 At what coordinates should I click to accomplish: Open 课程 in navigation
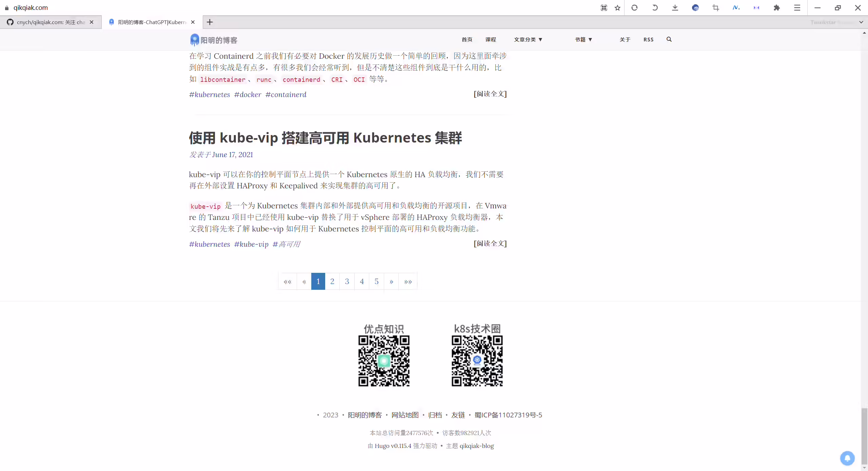[x=491, y=40]
